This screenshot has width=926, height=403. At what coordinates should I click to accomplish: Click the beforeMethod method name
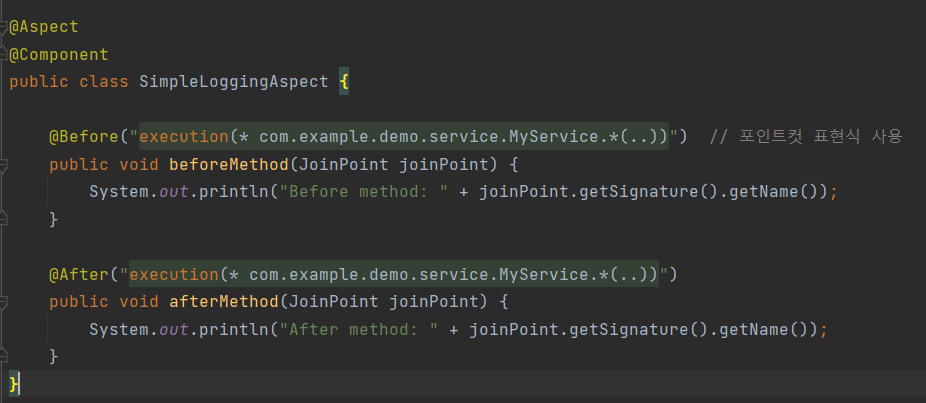click(229, 164)
